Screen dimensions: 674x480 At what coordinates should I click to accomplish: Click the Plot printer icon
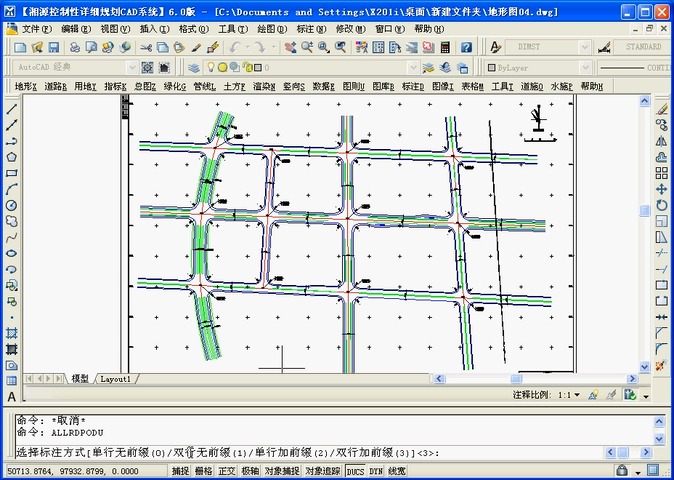tap(75, 47)
